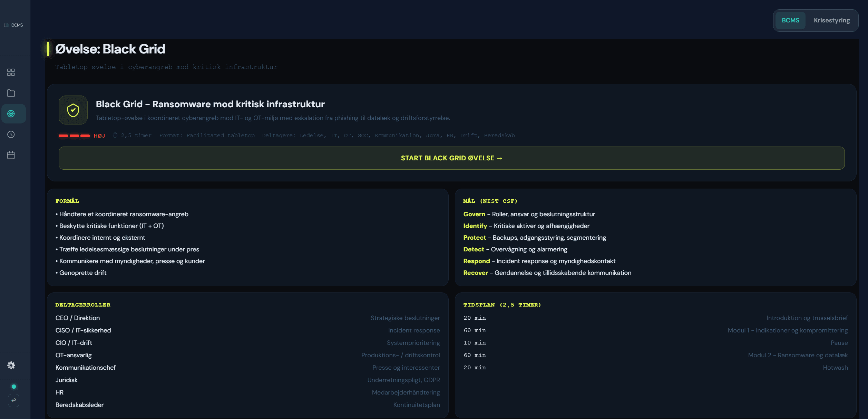Select the target exercises icon in sidebar

[11, 114]
